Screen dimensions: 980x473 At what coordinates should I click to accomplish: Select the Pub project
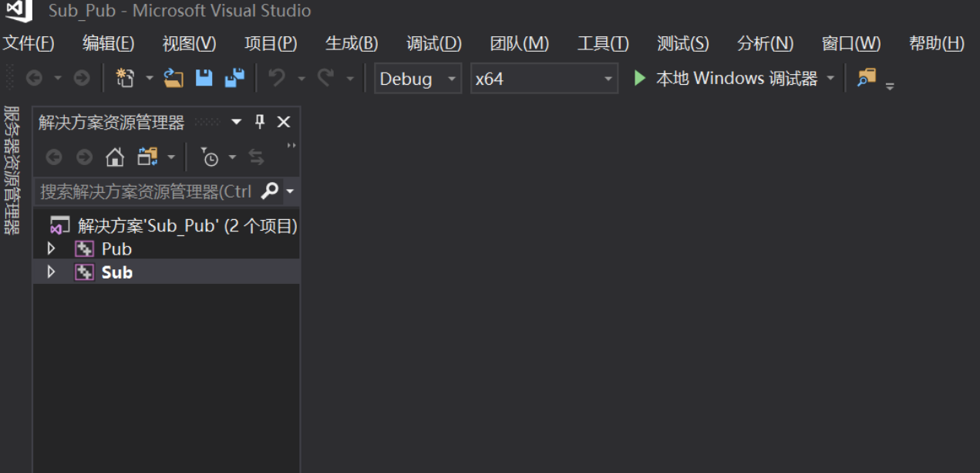pyautogui.click(x=116, y=249)
